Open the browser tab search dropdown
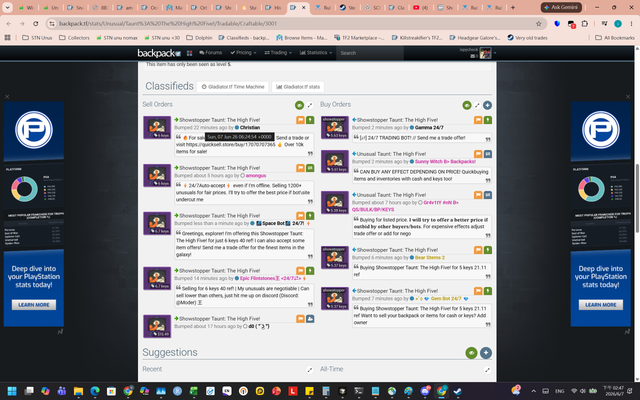Viewport: 640px width, 400px height. point(7,7)
